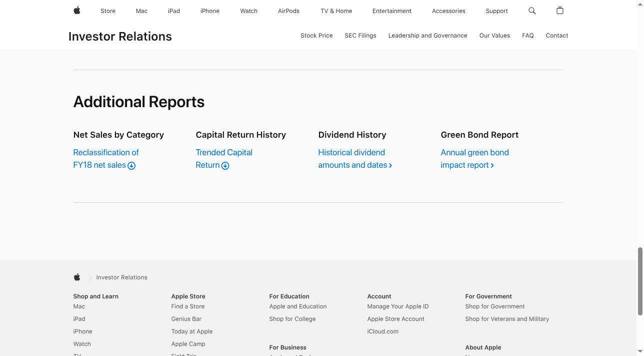Go to the SEC Filings section
644x356 pixels.
pyautogui.click(x=360, y=36)
